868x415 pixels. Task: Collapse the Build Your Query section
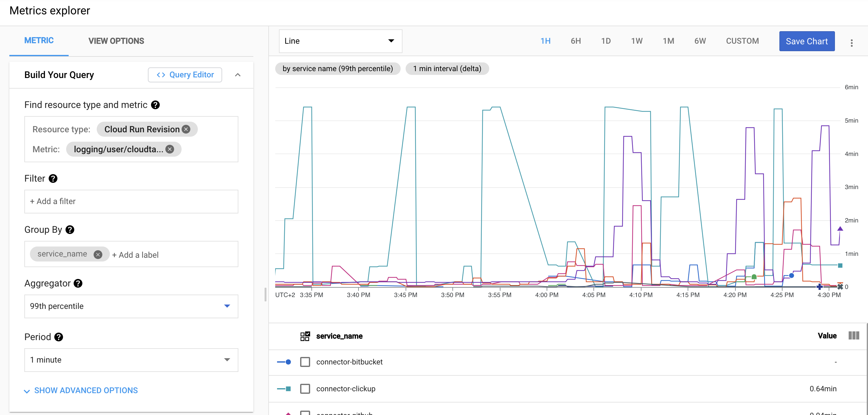(237, 75)
